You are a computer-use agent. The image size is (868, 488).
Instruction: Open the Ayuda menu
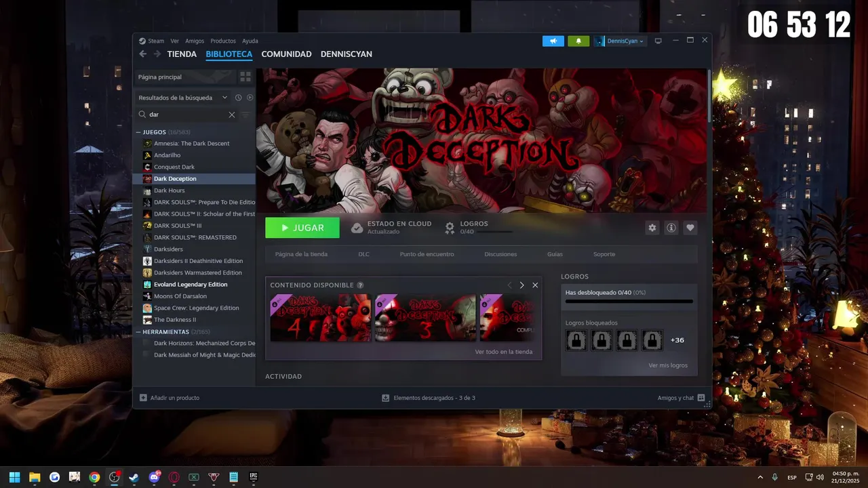(250, 41)
